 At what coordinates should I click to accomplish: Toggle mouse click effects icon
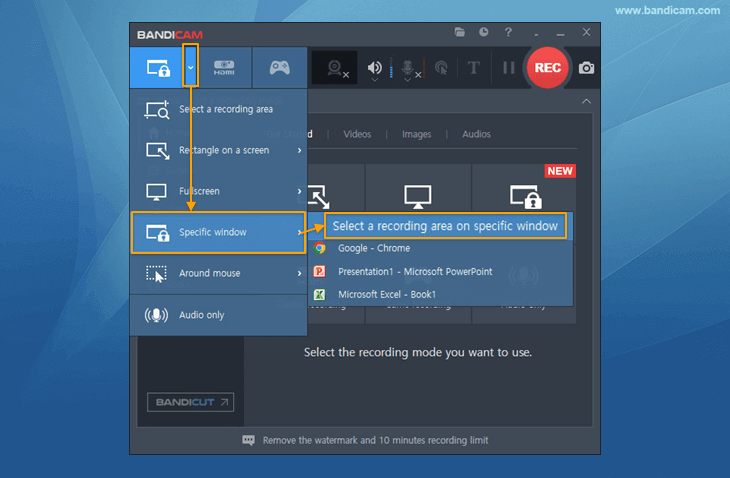click(x=441, y=68)
